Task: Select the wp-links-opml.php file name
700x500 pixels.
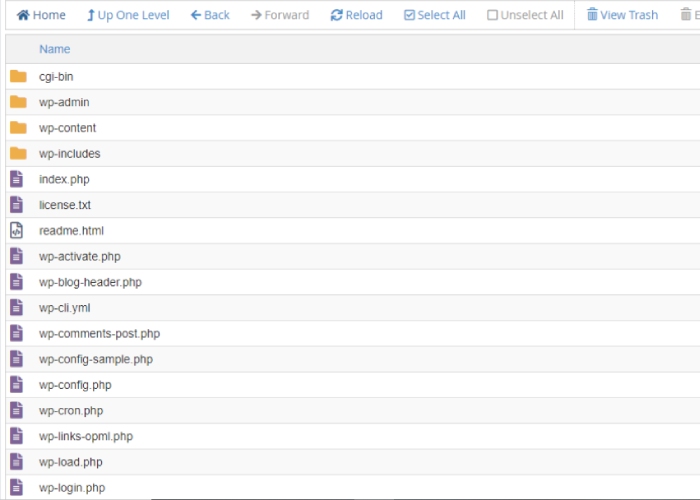Action: pyautogui.click(x=86, y=437)
